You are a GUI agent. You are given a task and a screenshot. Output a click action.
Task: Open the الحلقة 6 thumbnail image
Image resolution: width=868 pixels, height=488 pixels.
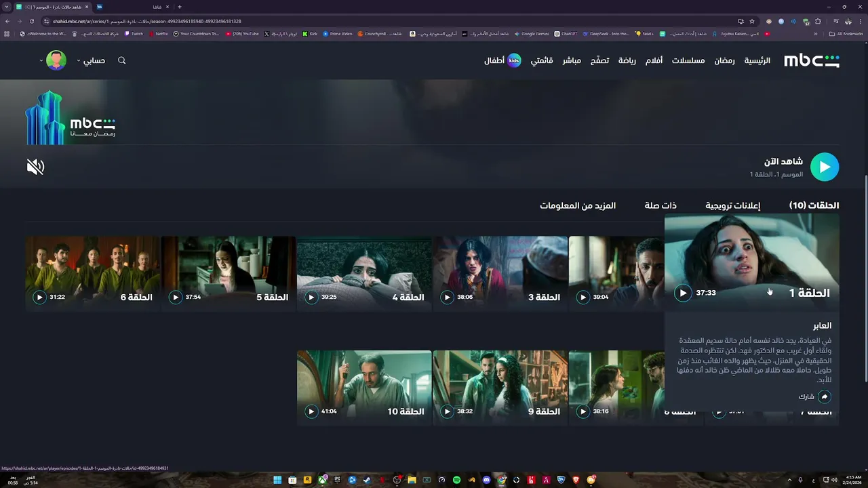92,273
